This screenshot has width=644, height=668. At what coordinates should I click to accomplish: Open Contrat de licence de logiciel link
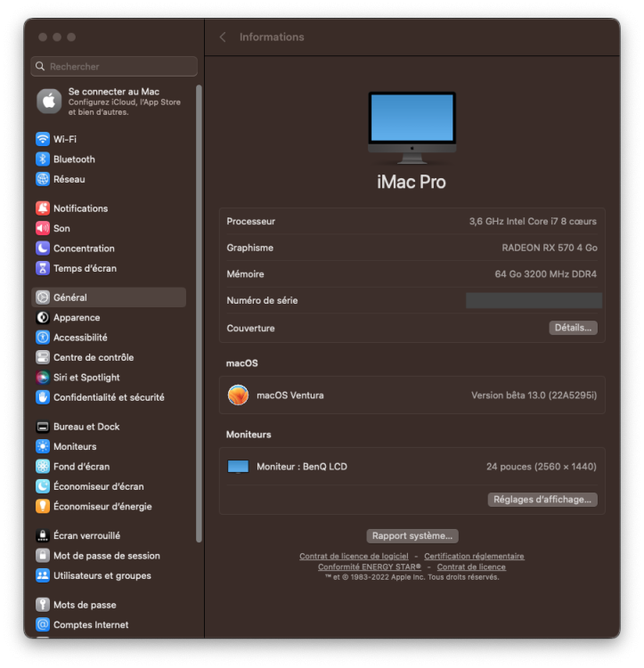coord(354,557)
